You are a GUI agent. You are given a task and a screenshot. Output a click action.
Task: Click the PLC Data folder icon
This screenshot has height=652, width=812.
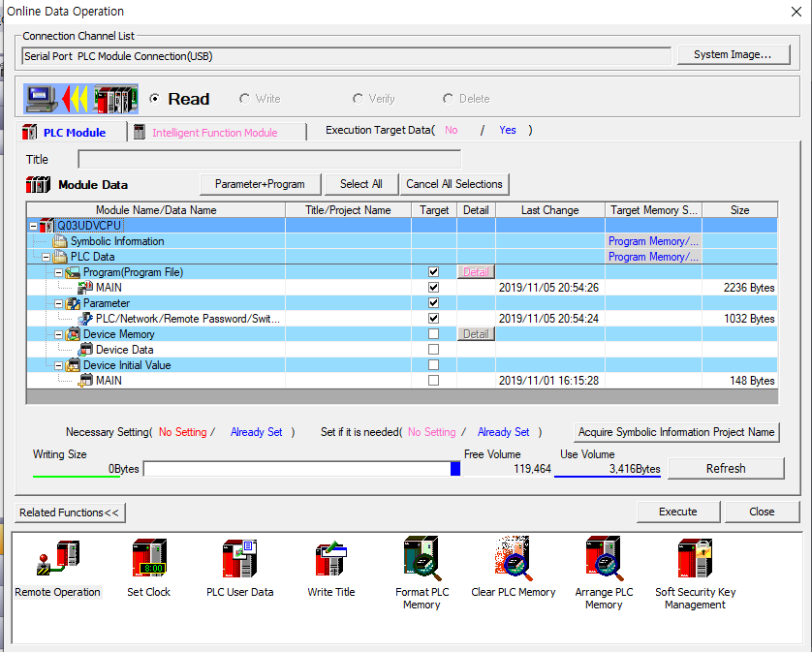[60, 257]
